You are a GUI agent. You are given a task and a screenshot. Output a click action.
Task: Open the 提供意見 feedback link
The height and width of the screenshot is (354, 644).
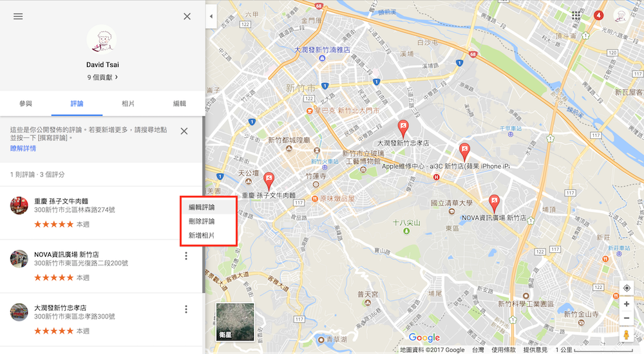click(535, 350)
